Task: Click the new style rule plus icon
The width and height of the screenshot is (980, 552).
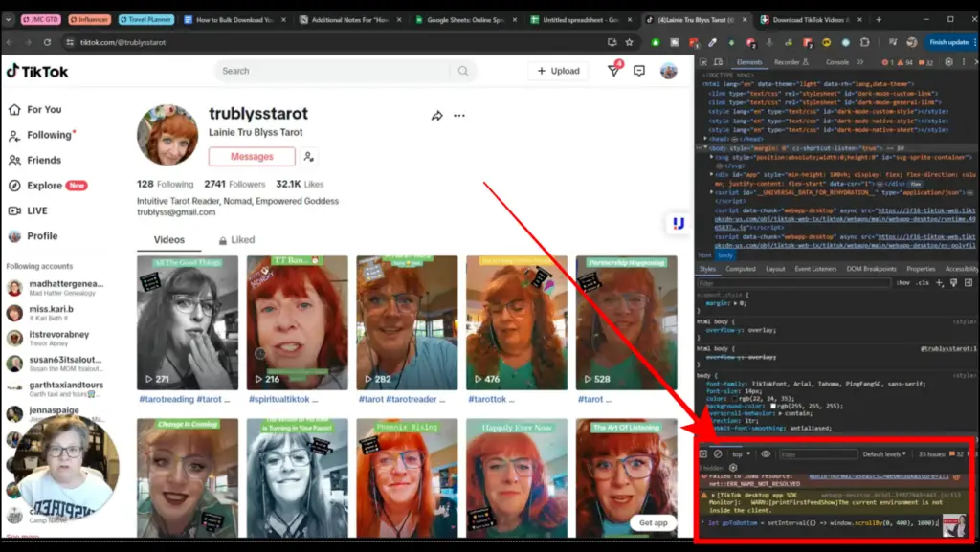Action: click(939, 283)
